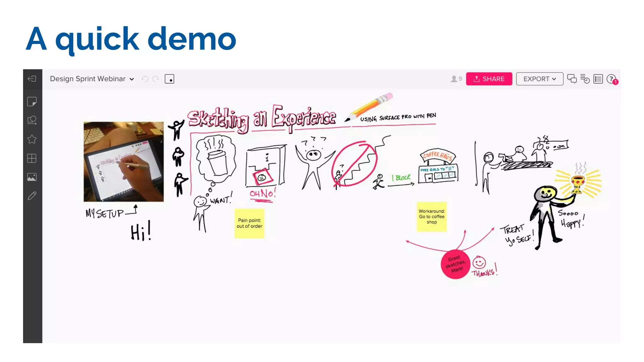Click the 'Sketching an Experience' title drawing
Viewport: 644px width, 362px height.
[262, 119]
